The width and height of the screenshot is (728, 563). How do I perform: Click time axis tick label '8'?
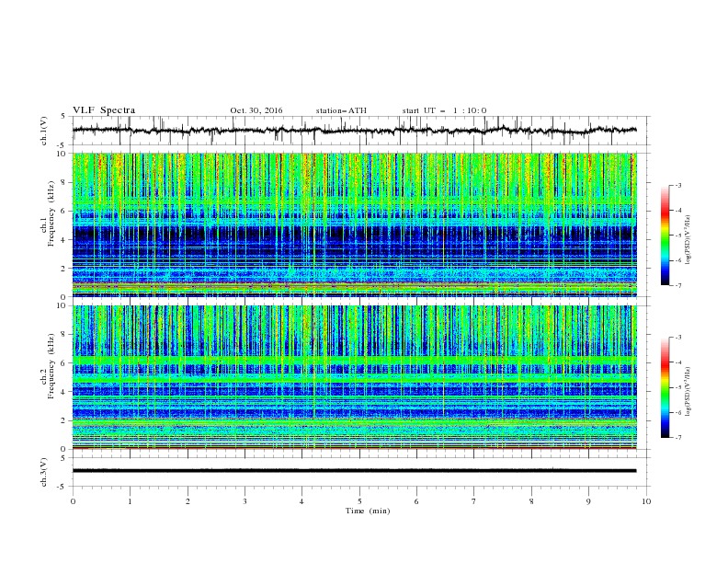click(531, 501)
